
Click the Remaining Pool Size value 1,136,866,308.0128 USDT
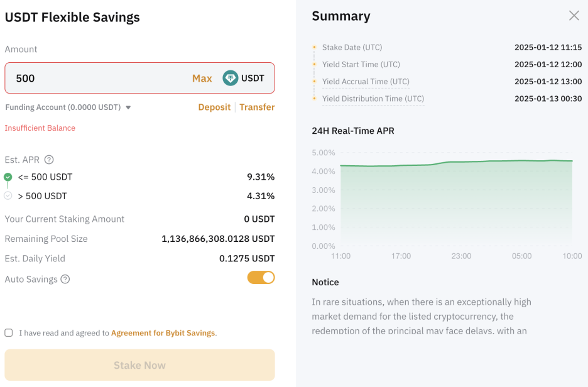tap(218, 239)
